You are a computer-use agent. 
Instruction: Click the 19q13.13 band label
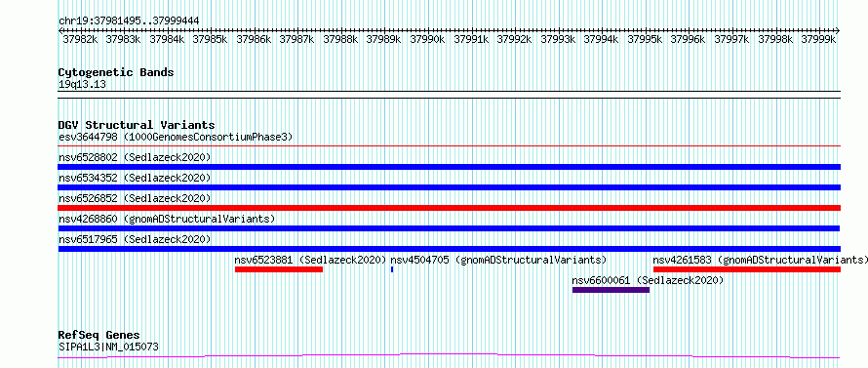pyautogui.click(x=82, y=85)
